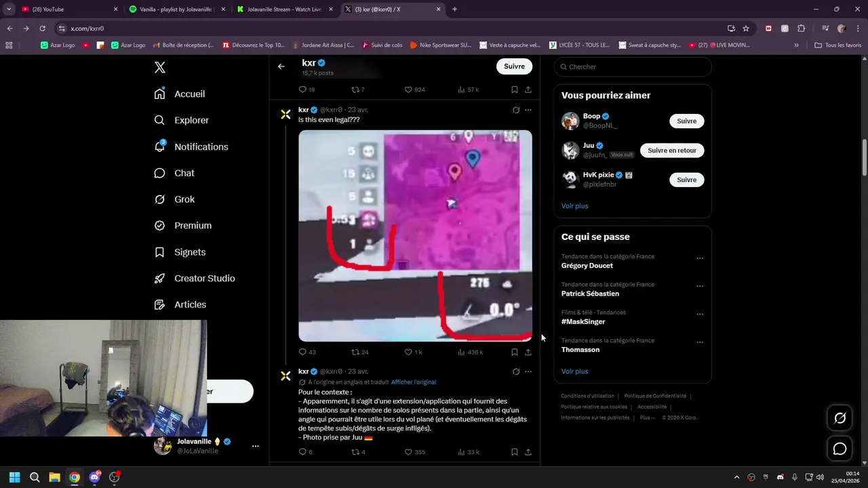This screenshot has width=868, height=488.
Task: Click Politique de Confidentialité footer link
Action: tap(655, 396)
